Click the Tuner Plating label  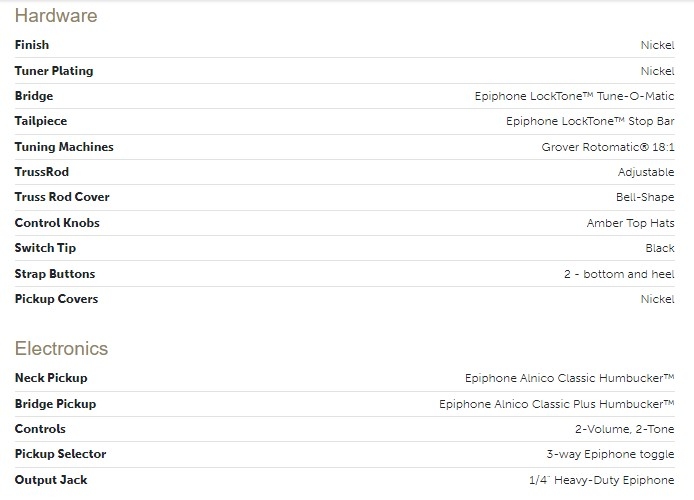coord(54,71)
